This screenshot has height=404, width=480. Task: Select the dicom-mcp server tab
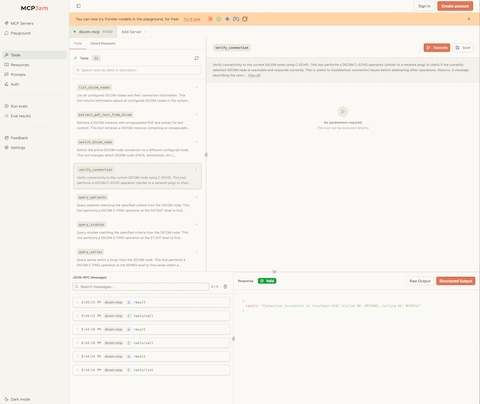pyautogui.click(x=93, y=32)
